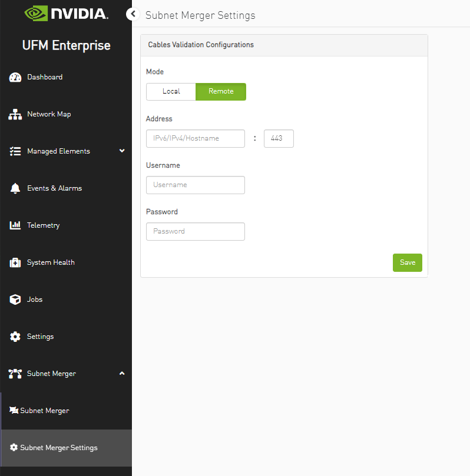This screenshot has height=476, width=470.
Task: Collapse the Subnet Merger menu chevron
Action: click(x=122, y=374)
